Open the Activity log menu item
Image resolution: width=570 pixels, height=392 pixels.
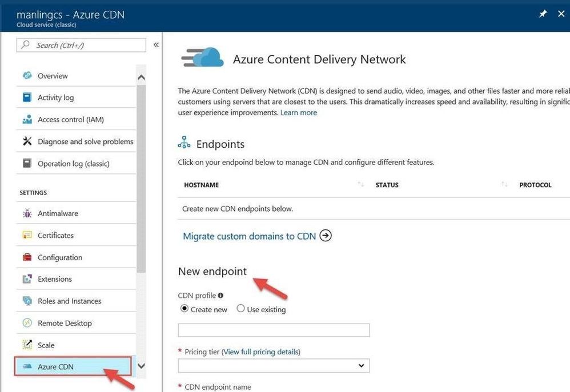pyautogui.click(x=76, y=98)
